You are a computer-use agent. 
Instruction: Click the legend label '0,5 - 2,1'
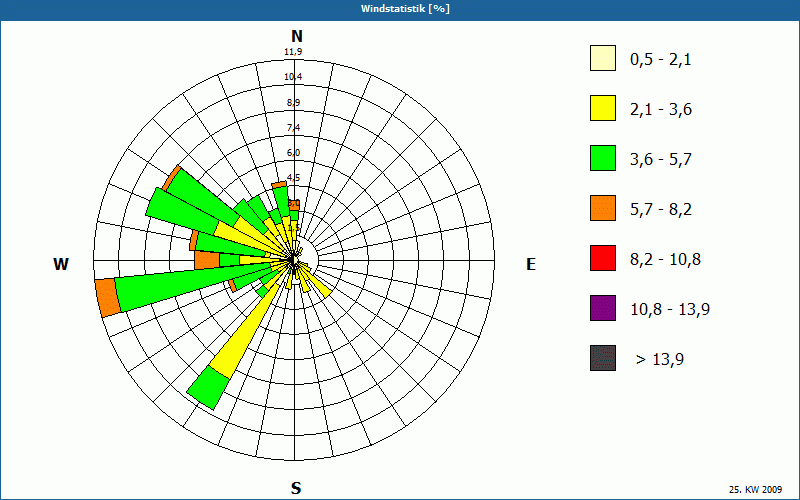[661, 60]
